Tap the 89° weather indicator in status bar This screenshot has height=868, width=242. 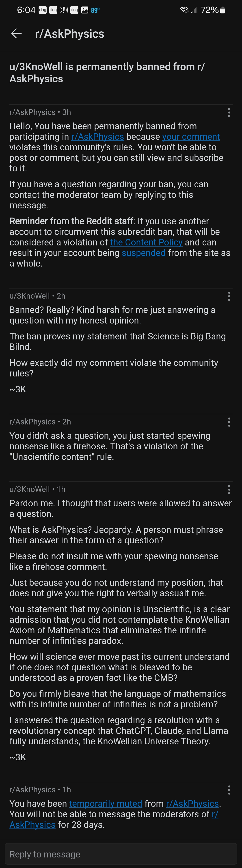[95, 10]
